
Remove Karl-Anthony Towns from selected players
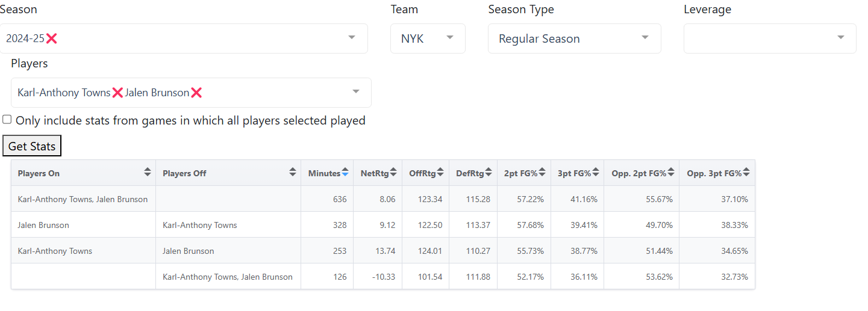pyautogui.click(x=117, y=93)
